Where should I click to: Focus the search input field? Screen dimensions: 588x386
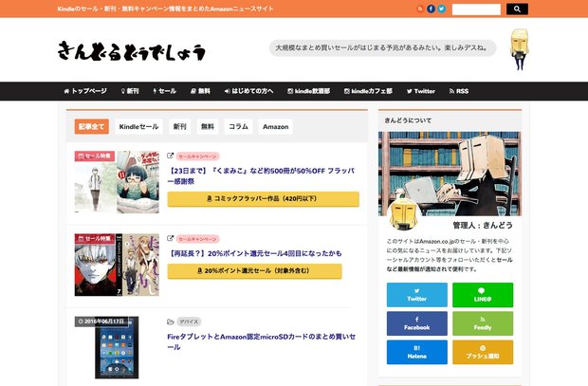tap(476, 9)
